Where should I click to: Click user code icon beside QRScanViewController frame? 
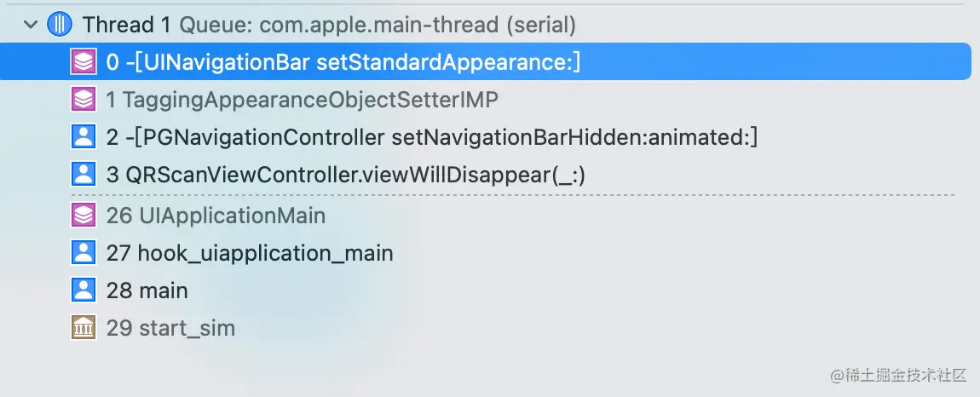[83, 175]
